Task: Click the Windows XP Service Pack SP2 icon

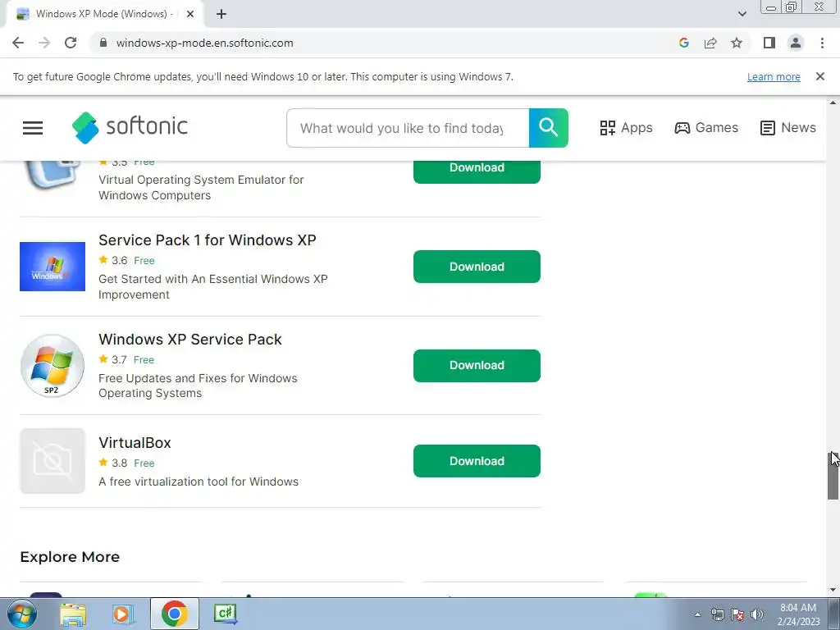Action: coord(52,366)
